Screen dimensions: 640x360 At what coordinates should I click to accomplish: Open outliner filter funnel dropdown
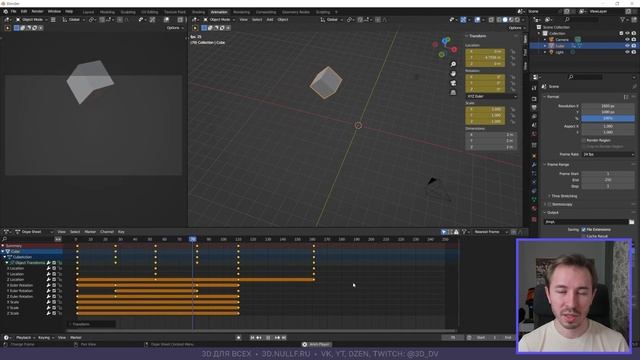(624, 19)
